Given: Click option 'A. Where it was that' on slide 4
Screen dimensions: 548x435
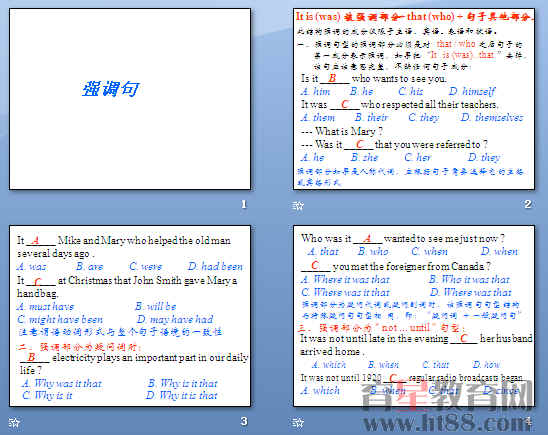Looking at the screenshot, I should pyautogui.click(x=345, y=280).
